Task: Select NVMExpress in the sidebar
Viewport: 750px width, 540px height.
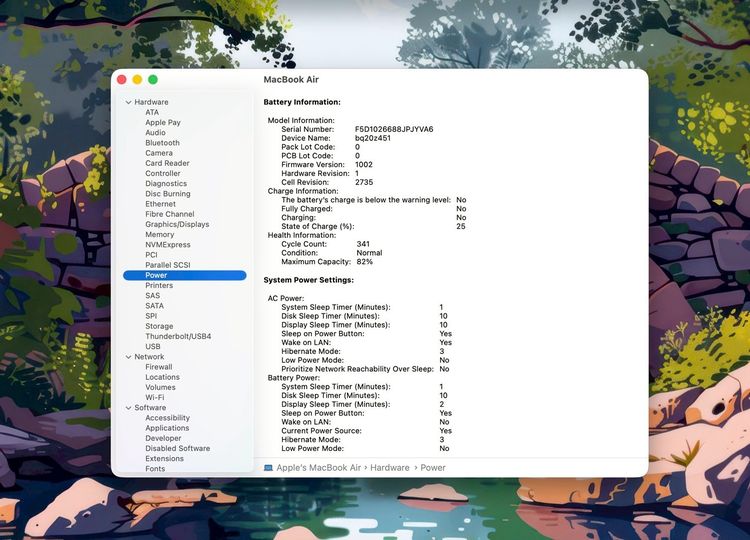Action: tap(168, 244)
